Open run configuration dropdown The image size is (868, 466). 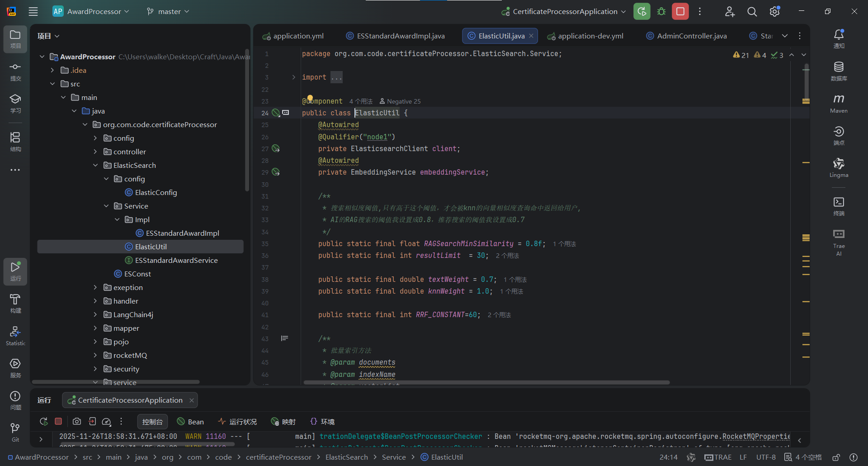click(563, 11)
